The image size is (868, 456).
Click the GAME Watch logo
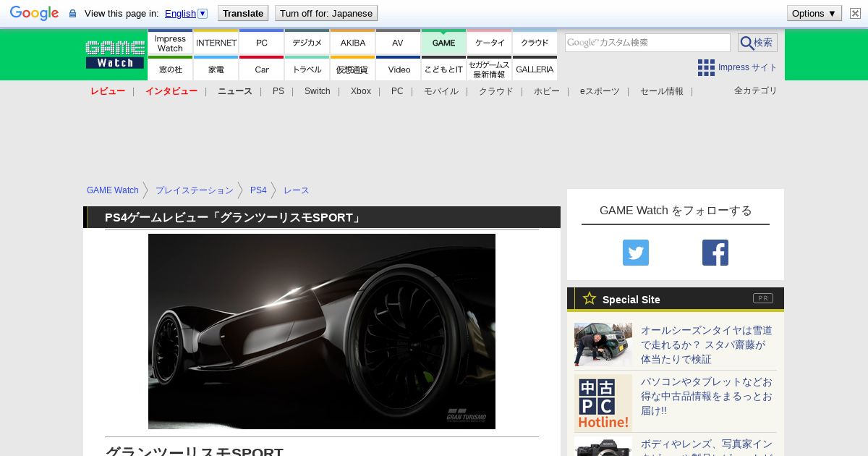[115, 54]
